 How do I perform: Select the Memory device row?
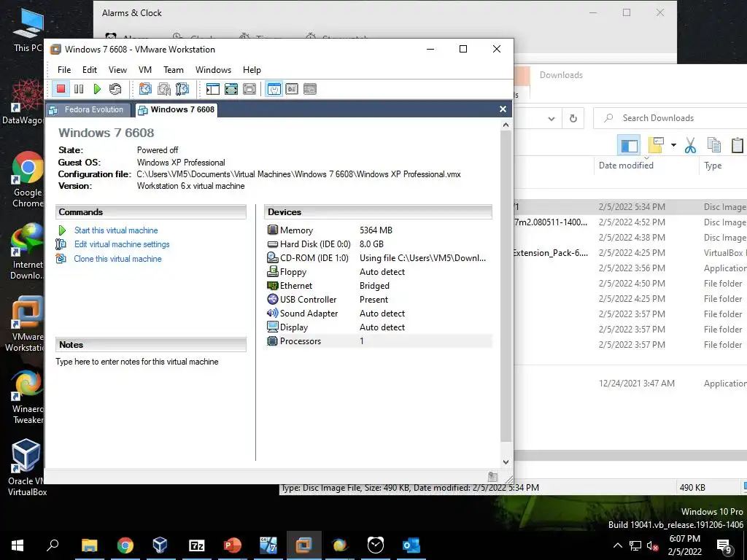(379, 230)
